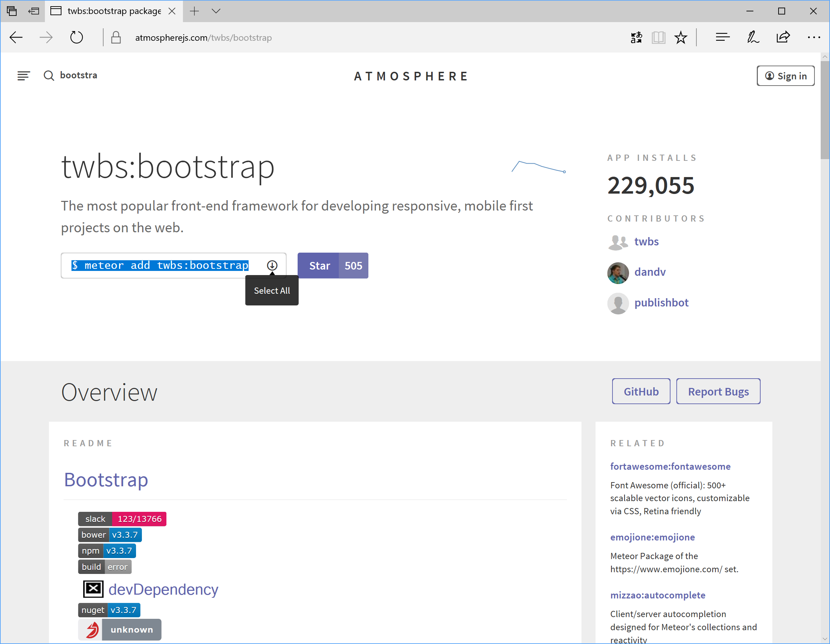Open the More actions menu
Screen dimensions: 830x644
814,37
